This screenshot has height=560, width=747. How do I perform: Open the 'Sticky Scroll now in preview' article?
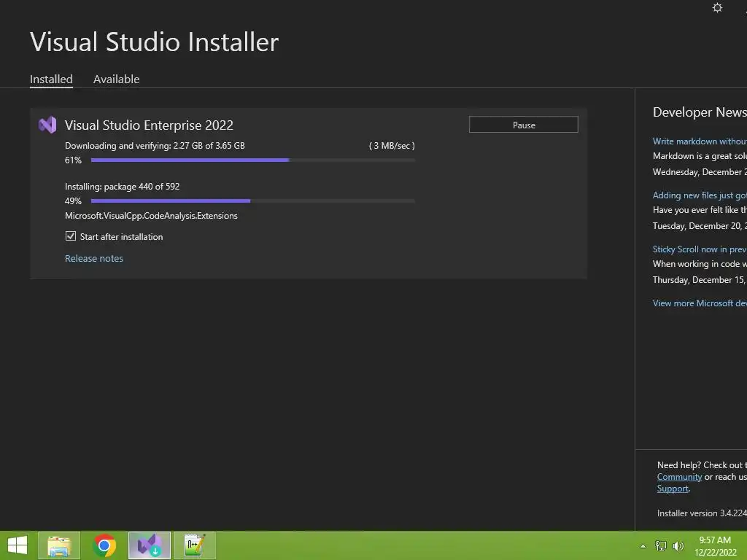[700, 249]
